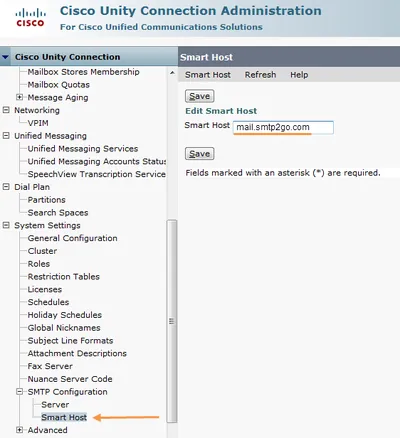Collapse the Cisco Unity Connection navigation arrow
The width and height of the screenshot is (400, 438).
pyautogui.click(x=5, y=57)
